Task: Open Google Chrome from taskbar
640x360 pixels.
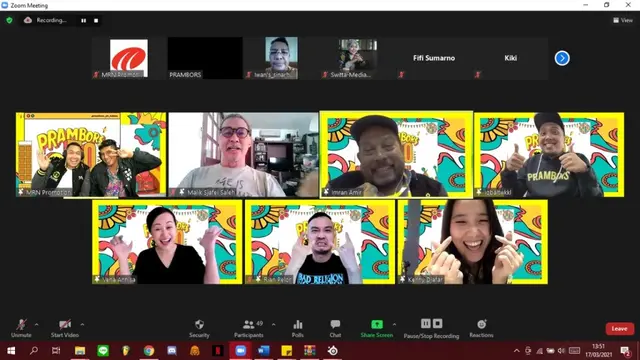Action: [149, 351]
